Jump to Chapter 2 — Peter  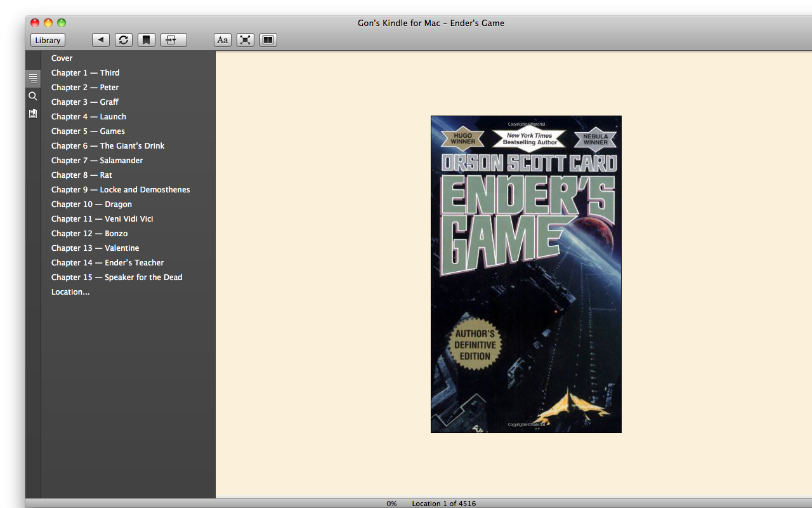tap(85, 88)
